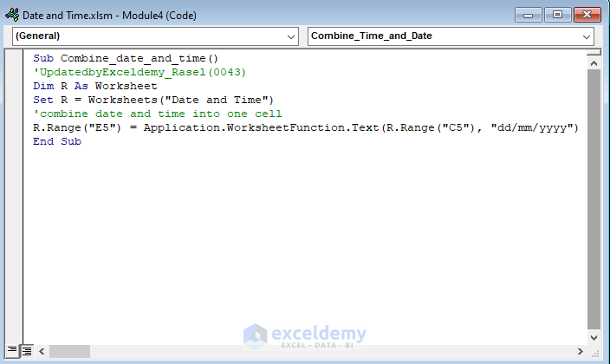The width and height of the screenshot is (610, 364).
Task: Click the 'combine date and time into one cell' comment
Action: pyautogui.click(x=158, y=114)
